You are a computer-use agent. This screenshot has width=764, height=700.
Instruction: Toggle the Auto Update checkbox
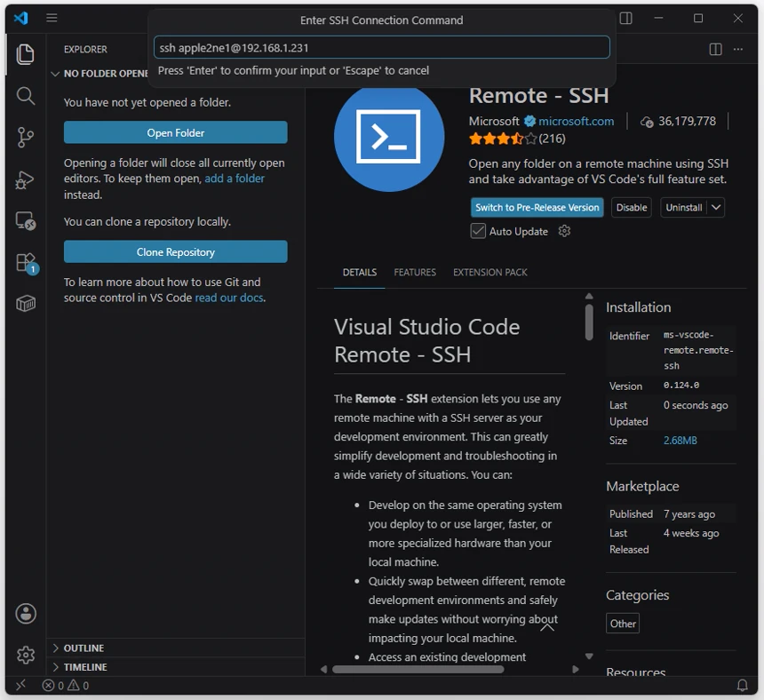pos(478,231)
